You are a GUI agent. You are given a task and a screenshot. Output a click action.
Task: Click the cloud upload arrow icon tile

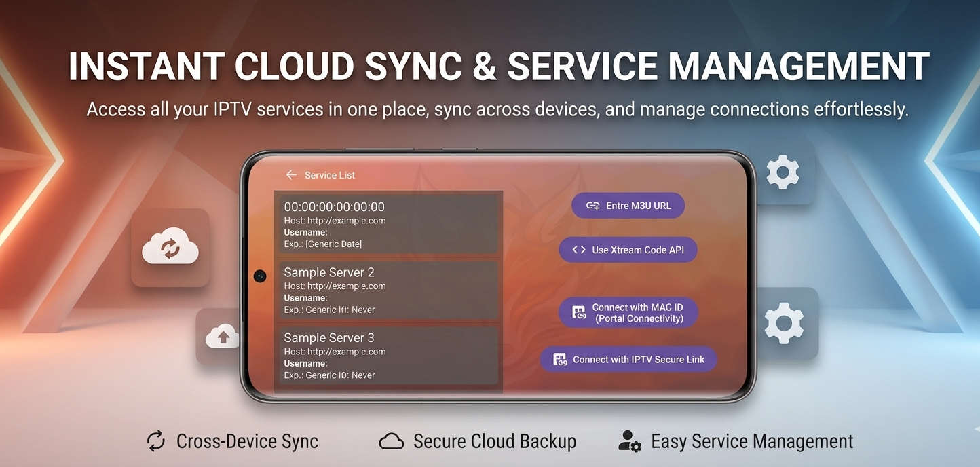(x=222, y=336)
